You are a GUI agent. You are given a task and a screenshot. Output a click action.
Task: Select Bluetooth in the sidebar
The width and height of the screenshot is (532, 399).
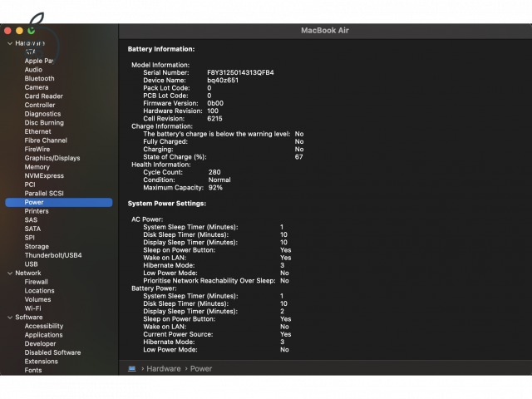click(39, 78)
